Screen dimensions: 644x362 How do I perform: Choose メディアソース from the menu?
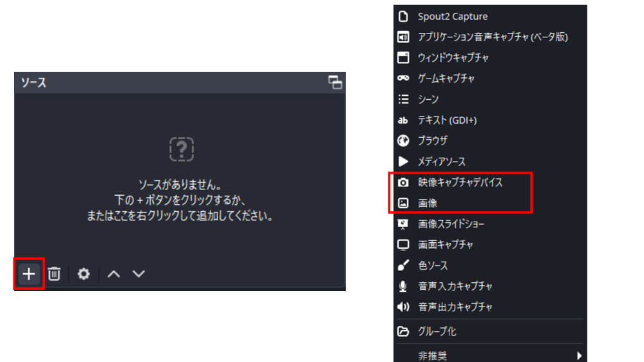(x=490, y=162)
